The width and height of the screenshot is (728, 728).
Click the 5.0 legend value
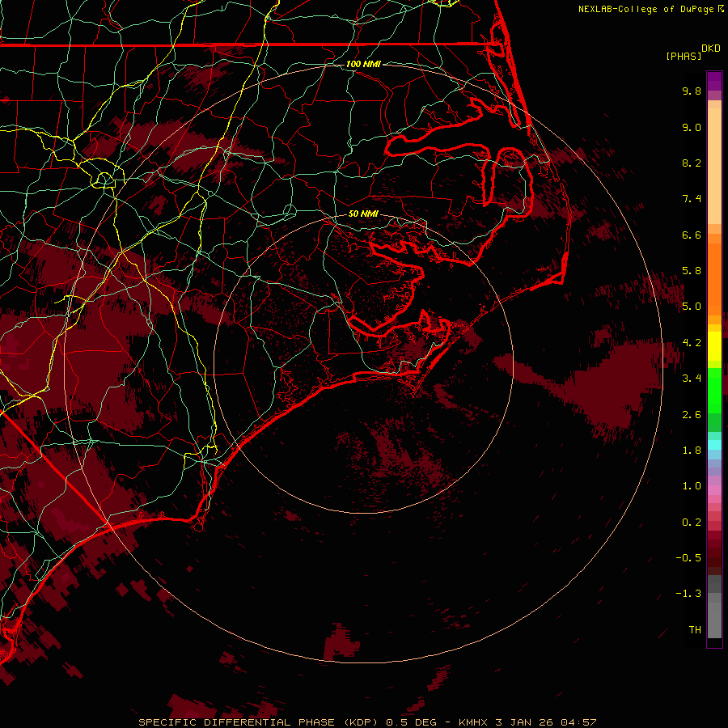pos(692,307)
